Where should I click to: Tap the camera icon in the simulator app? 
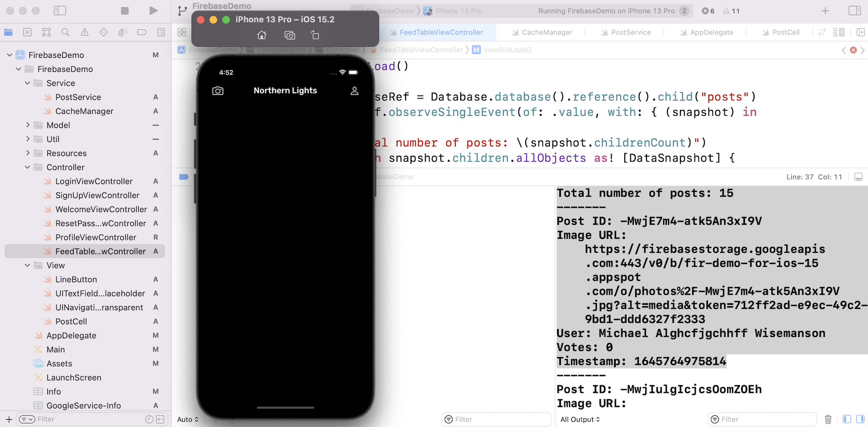[x=217, y=91]
